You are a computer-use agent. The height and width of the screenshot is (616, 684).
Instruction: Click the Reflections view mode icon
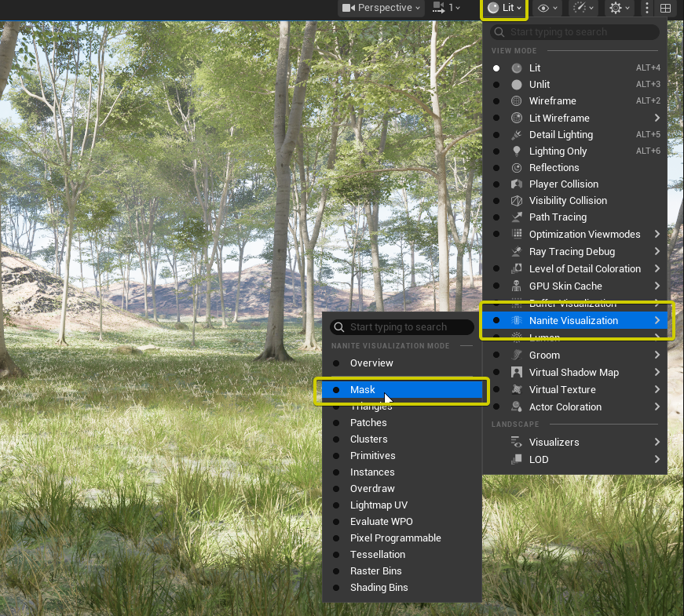517,168
